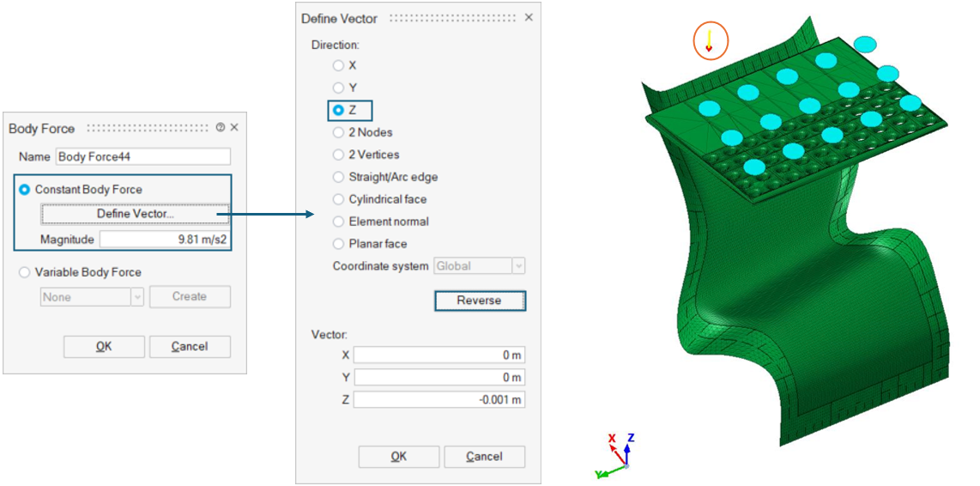Click the XYZ axis triad in the viewport
980x486 pixels.
click(615, 455)
